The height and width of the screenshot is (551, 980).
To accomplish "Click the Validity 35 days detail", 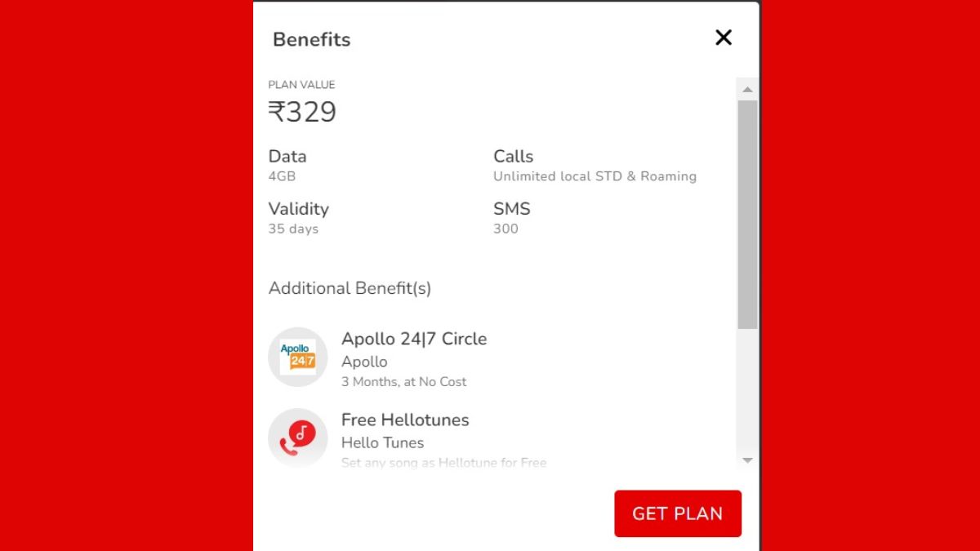I will pos(299,218).
